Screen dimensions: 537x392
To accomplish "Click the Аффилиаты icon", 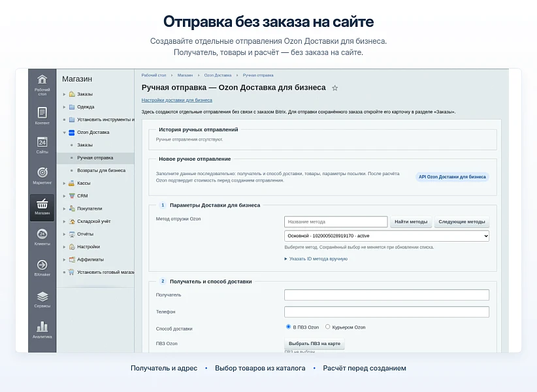I will [x=72, y=259].
